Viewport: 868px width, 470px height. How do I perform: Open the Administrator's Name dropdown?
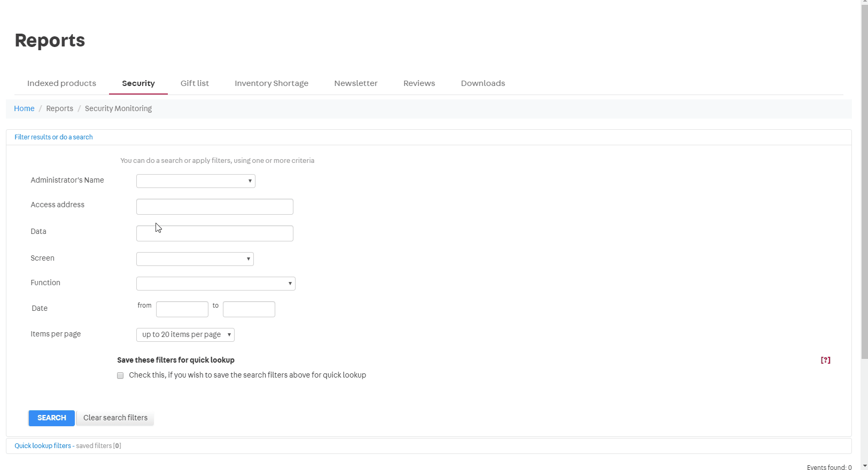point(196,181)
